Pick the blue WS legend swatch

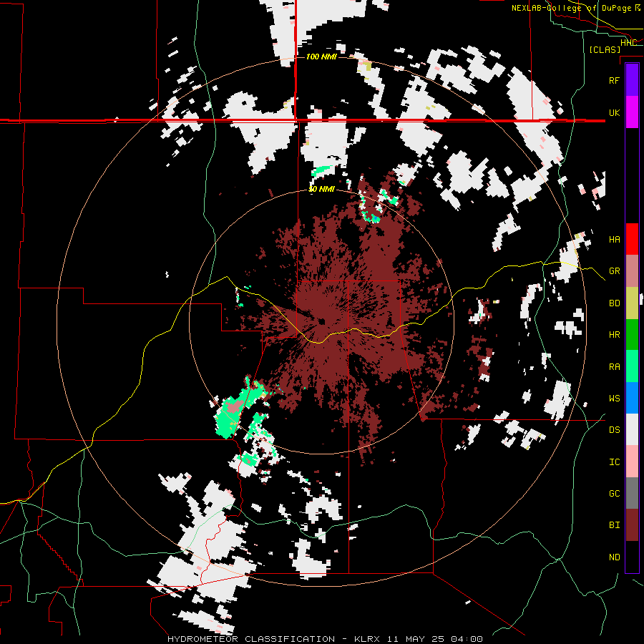tap(632, 398)
